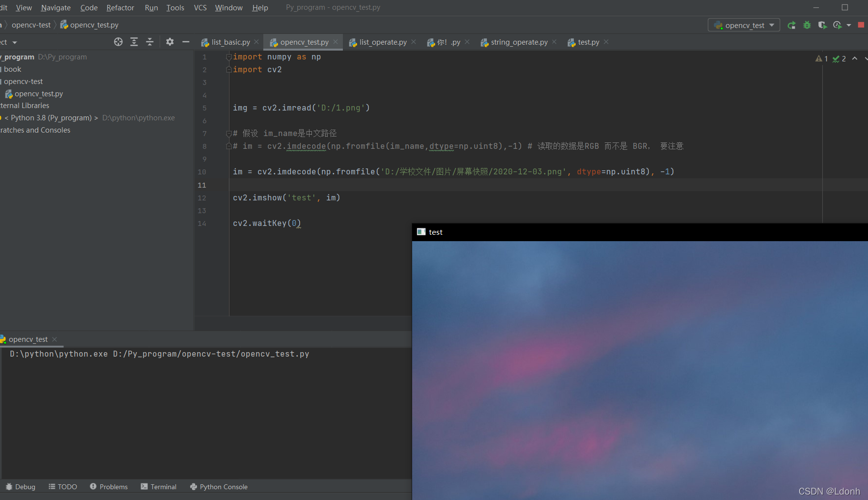Viewport: 868px width, 500px height.
Task: Collapse all nodes in project tree
Action: point(149,42)
